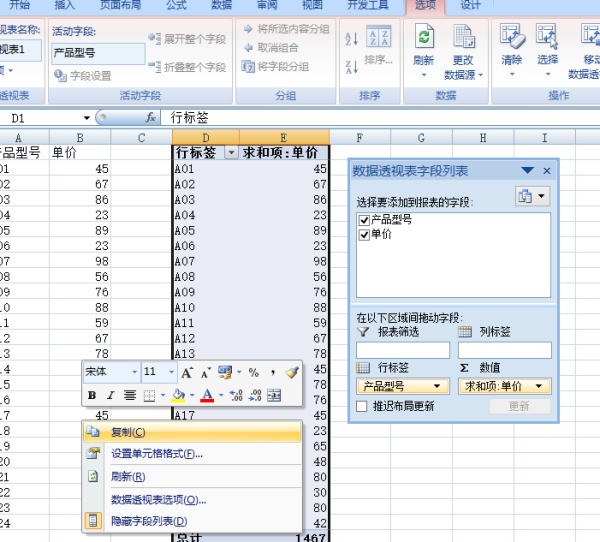Increase font size in mini toolbar
The width and height of the screenshot is (600, 542).
[187, 372]
